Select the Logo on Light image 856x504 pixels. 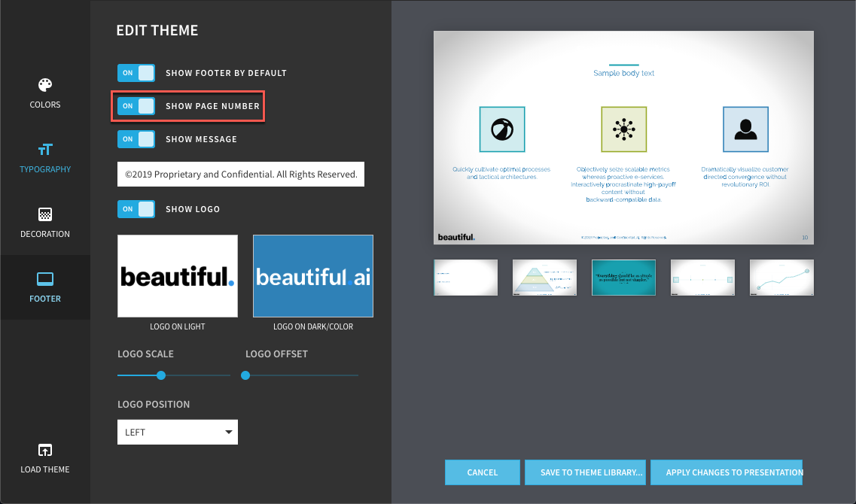click(178, 276)
